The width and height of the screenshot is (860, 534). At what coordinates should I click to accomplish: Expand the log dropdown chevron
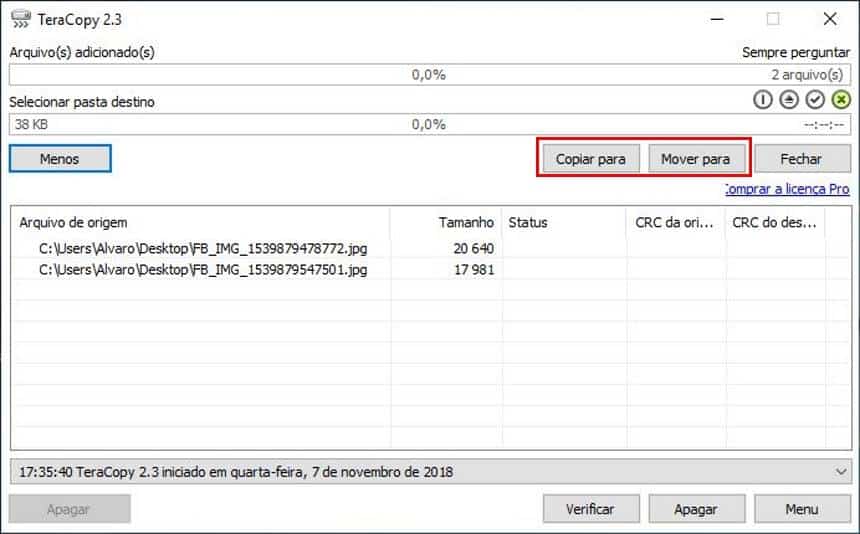(840, 472)
